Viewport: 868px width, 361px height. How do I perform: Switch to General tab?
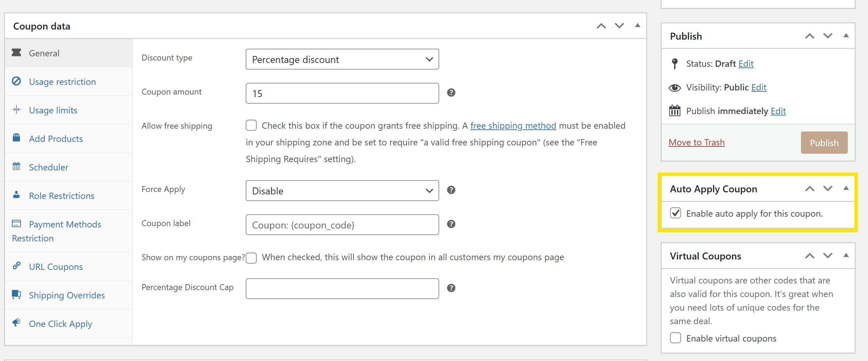(69, 53)
